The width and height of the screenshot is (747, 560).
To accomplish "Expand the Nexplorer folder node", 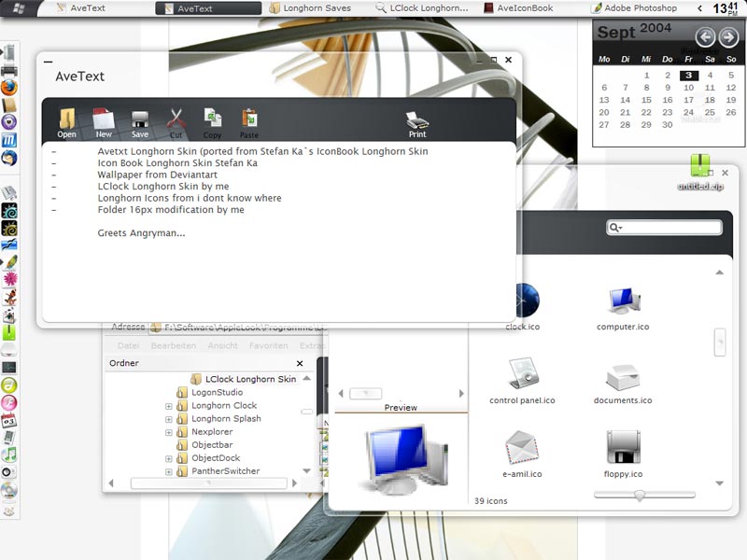I will coord(169,432).
